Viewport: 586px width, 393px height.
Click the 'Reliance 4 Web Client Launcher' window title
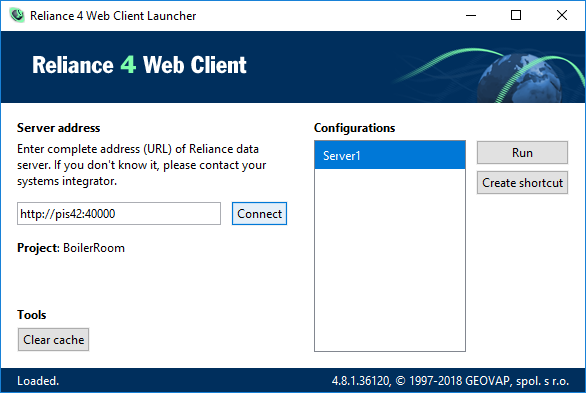coord(113,16)
